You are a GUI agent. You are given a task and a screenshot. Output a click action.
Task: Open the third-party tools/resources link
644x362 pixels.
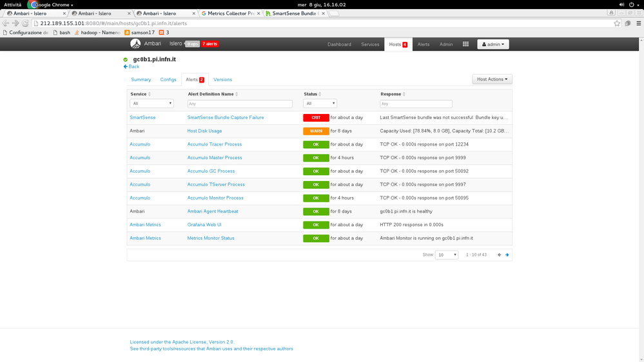click(211, 349)
